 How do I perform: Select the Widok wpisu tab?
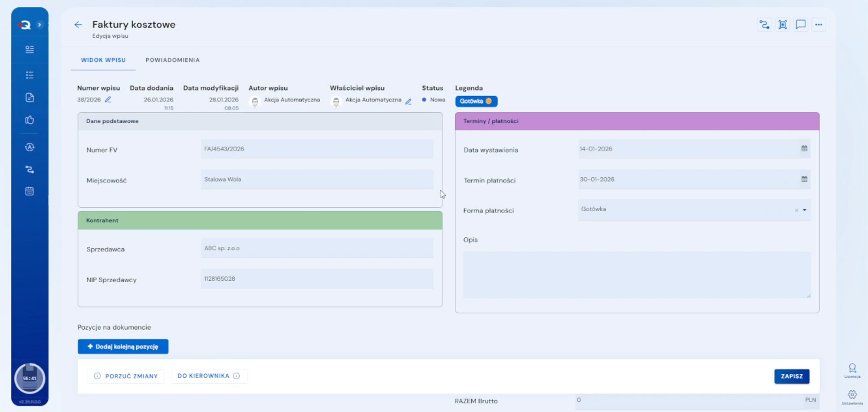pos(103,60)
